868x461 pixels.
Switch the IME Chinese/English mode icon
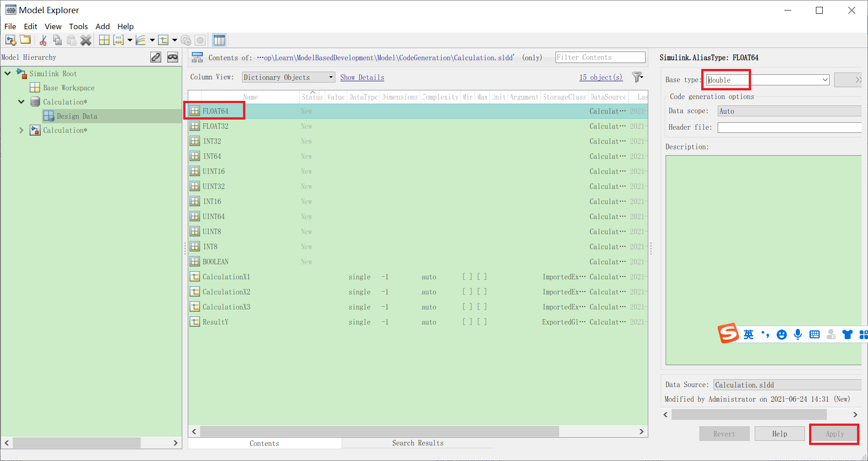click(x=748, y=335)
